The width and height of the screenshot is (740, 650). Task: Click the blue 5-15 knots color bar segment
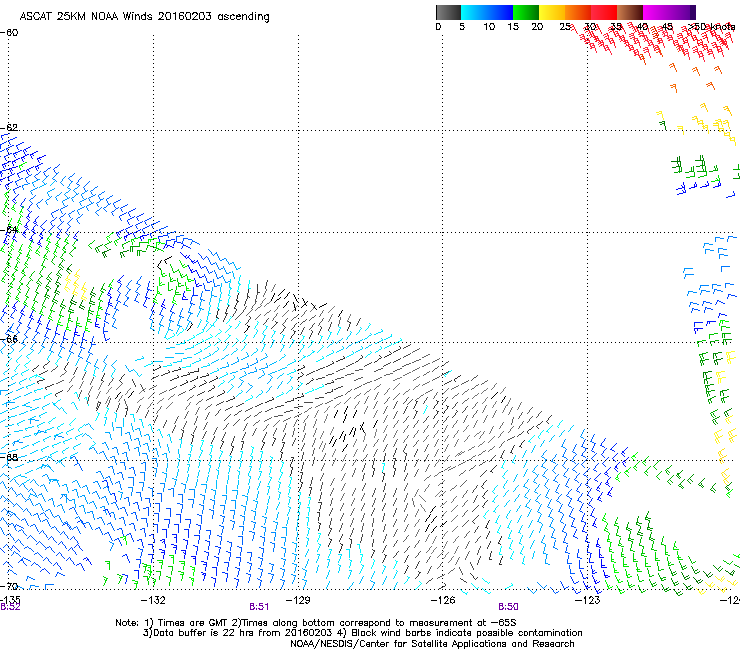pos(487,12)
